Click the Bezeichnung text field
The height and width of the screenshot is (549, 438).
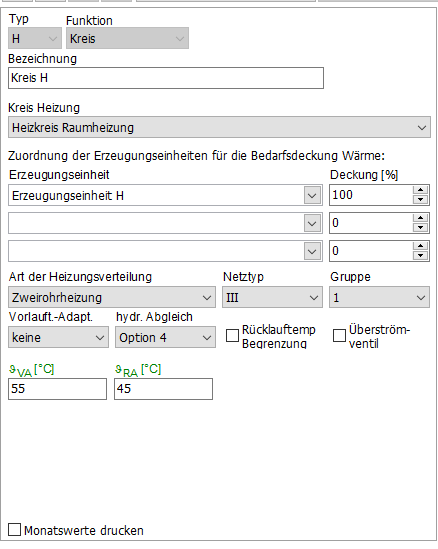click(x=166, y=78)
